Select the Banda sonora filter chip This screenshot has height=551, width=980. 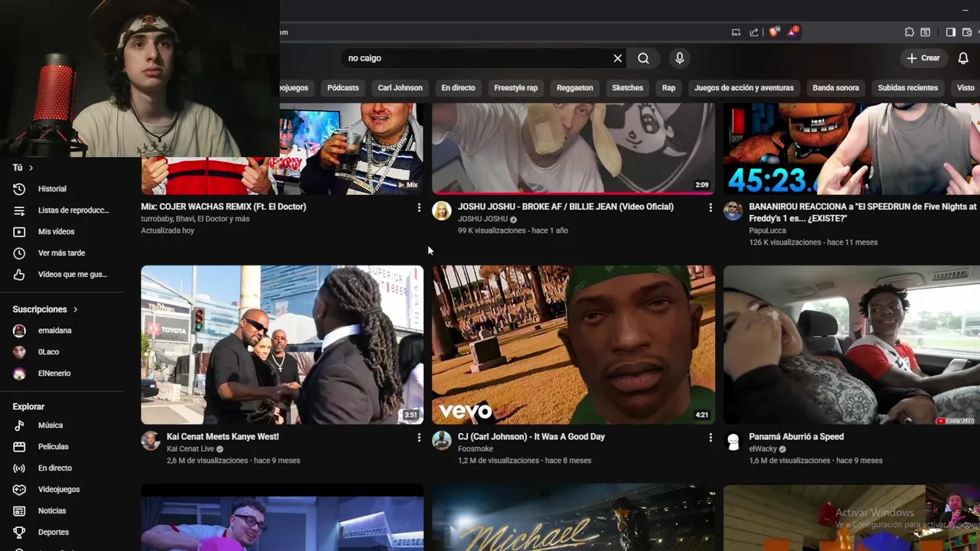click(x=835, y=88)
